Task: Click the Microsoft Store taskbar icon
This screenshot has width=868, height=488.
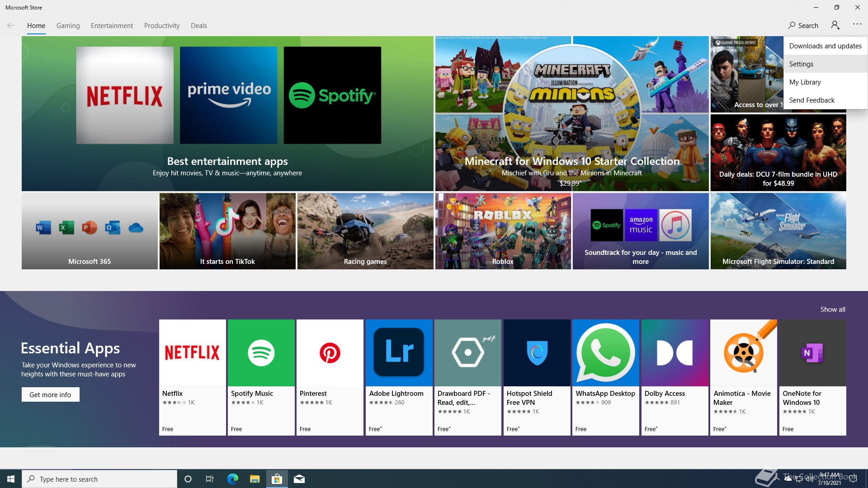Action: tap(277, 479)
